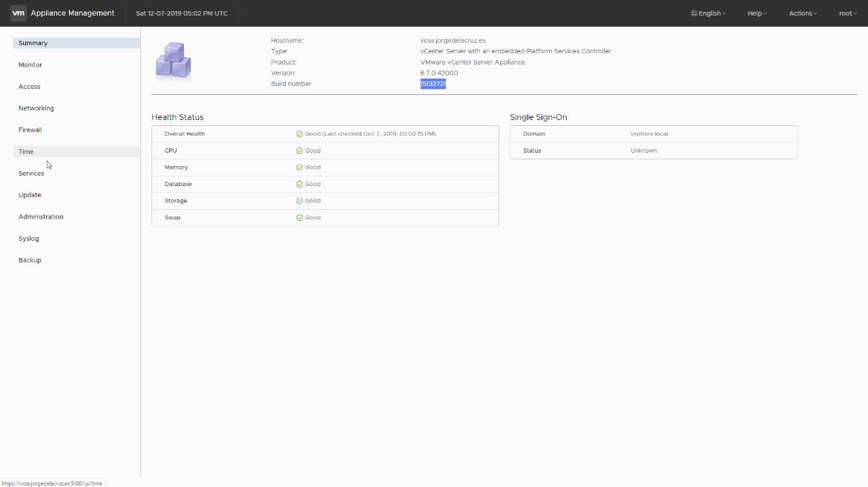Click the VMware vm logo icon

(x=19, y=13)
